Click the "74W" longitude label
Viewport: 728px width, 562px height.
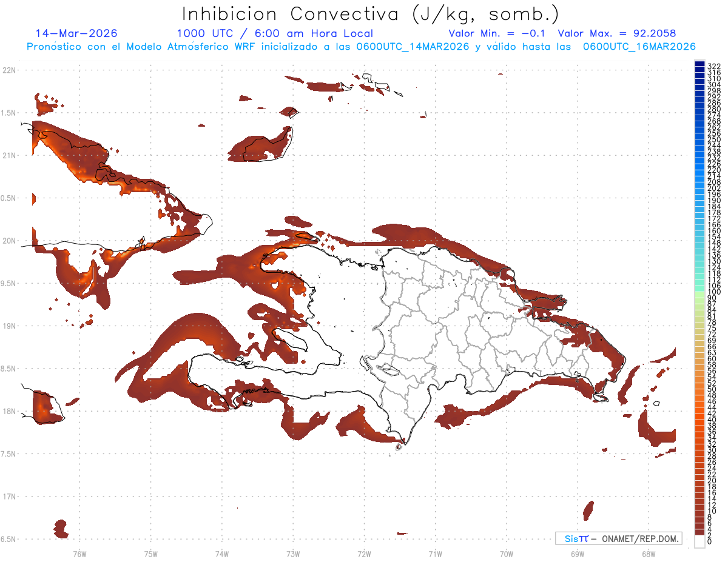[x=221, y=554]
